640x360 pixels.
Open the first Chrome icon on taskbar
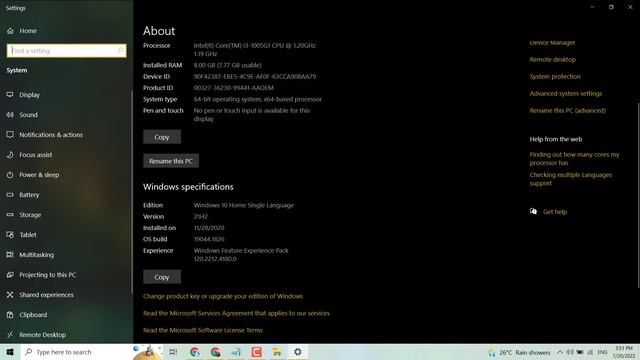[195, 352]
